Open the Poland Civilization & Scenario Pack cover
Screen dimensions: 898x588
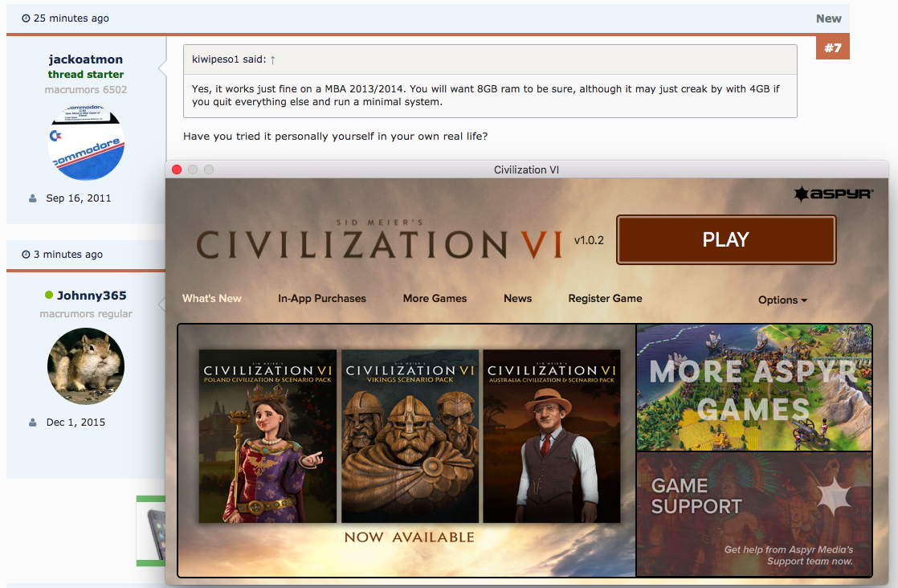tap(267, 436)
